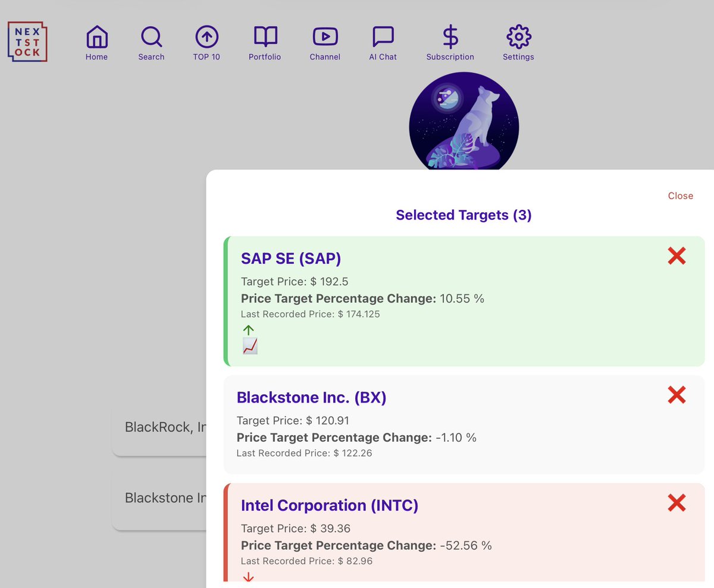714x588 pixels.
Task: Click the NextStock logo
Action: pos(27,42)
